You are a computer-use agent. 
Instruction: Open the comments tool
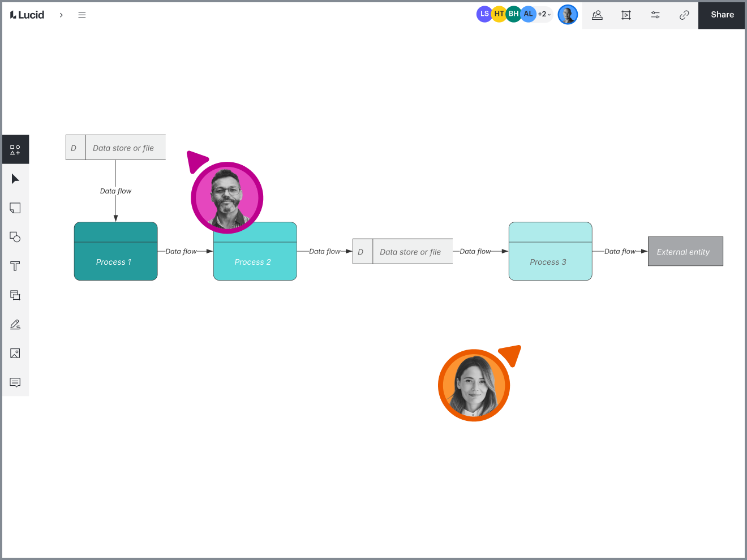click(x=15, y=383)
